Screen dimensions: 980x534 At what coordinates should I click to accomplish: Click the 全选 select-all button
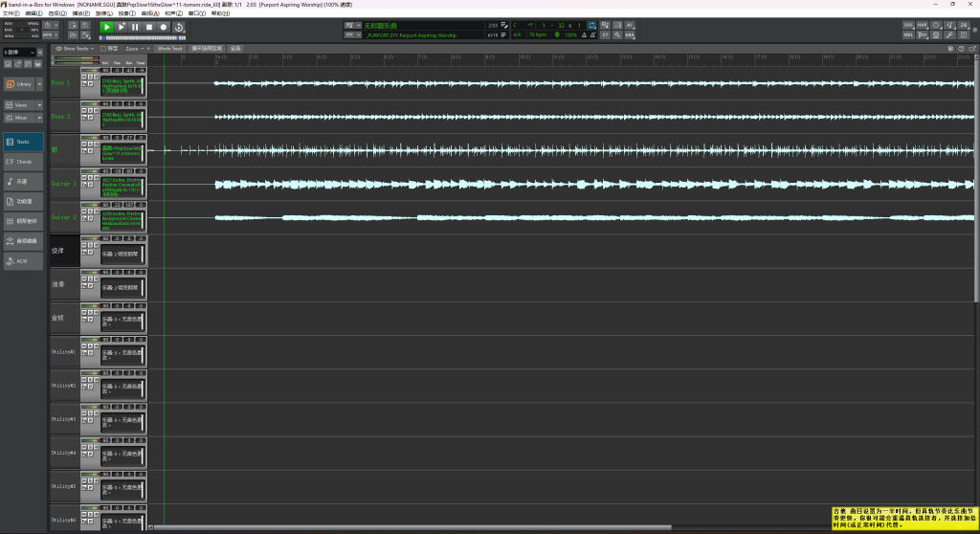[235, 48]
